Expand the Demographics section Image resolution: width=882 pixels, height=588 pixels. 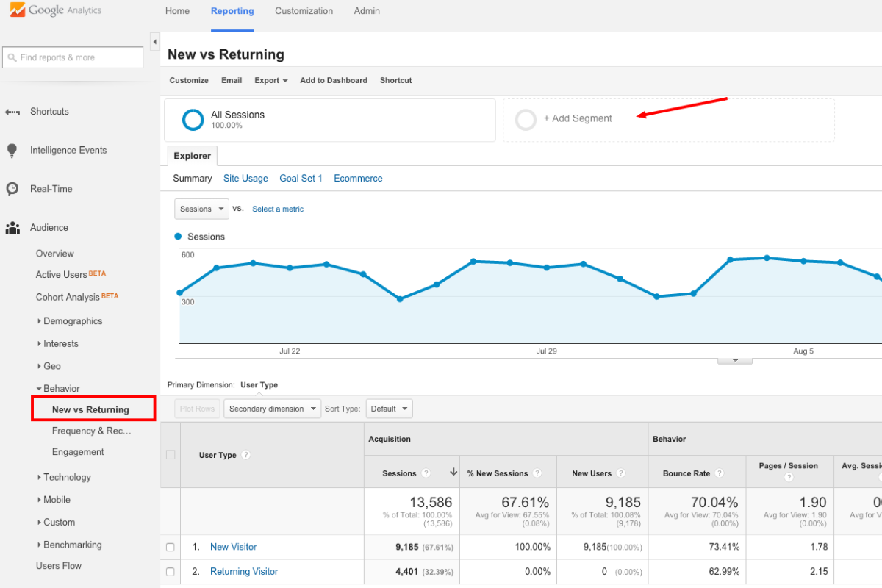(72, 320)
